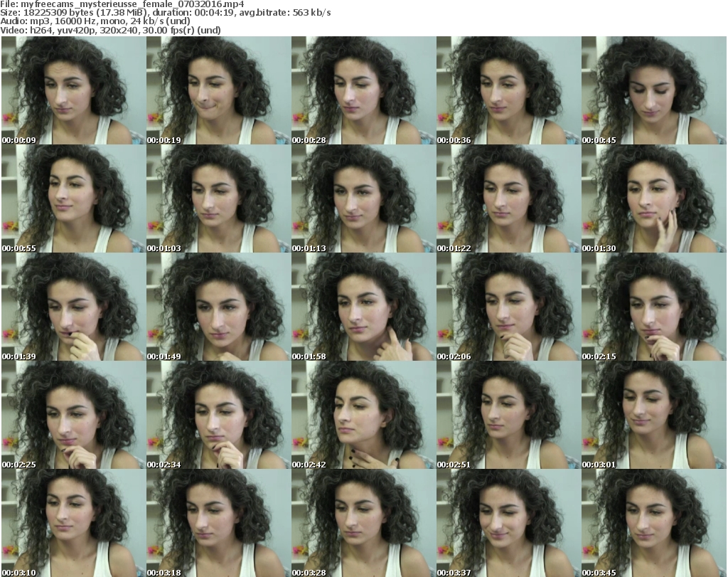Select the thumbnail stamped 00:00:36

508,90
